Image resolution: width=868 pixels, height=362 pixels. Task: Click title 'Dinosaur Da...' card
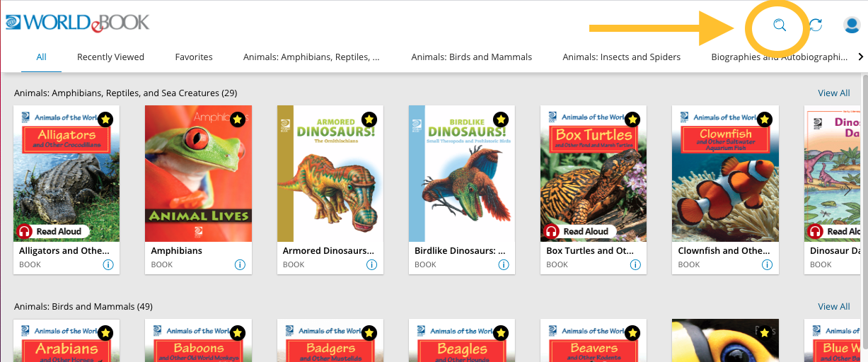click(x=835, y=250)
